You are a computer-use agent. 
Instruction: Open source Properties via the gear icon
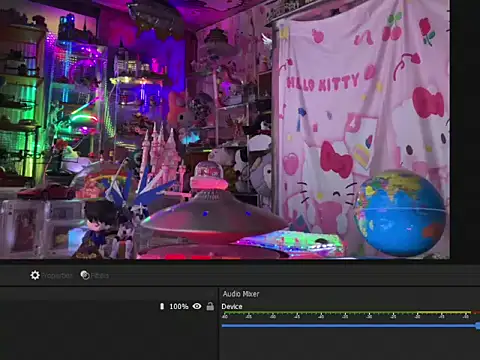pyautogui.click(x=35, y=275)
